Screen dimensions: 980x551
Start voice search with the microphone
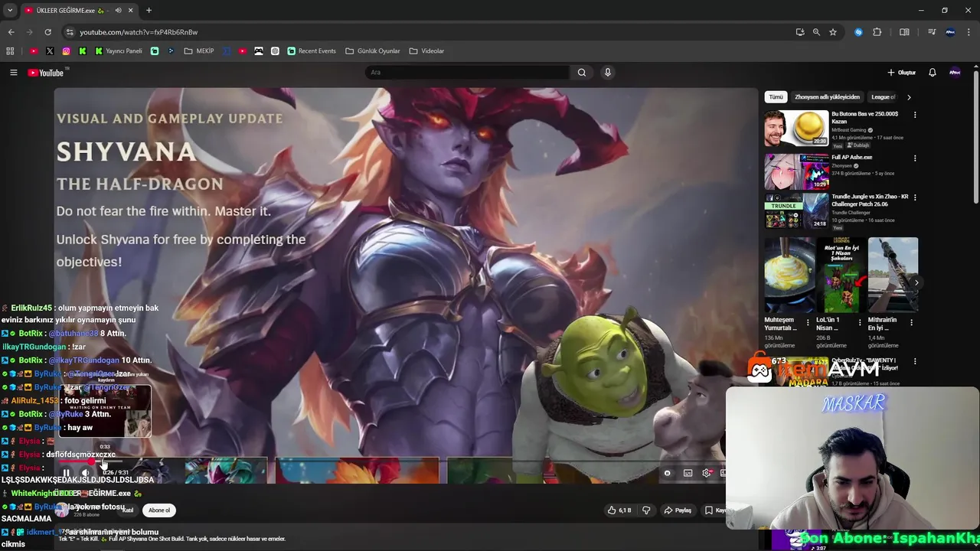[608, 73]
